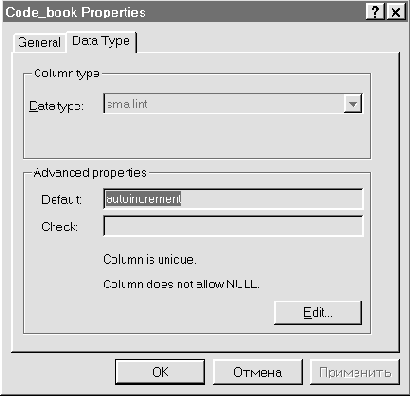Click the Применить apply button
The width and height of the screenshot is (410, 396).
click(355, 372)
